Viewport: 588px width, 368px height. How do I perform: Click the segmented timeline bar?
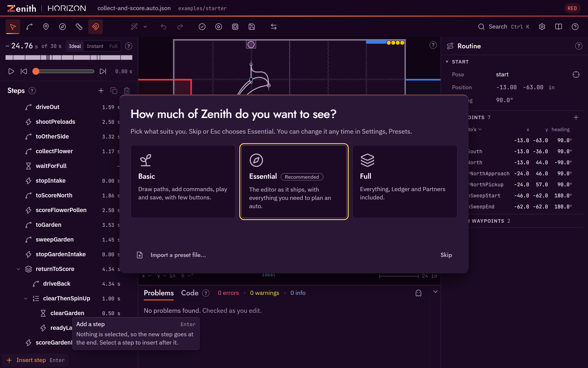point(69,57)
